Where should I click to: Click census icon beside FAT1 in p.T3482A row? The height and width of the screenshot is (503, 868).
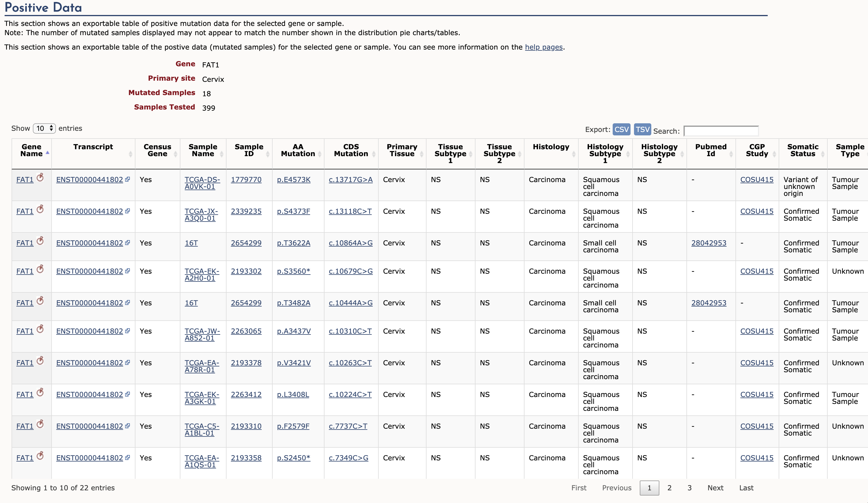(x=40, y=300)
